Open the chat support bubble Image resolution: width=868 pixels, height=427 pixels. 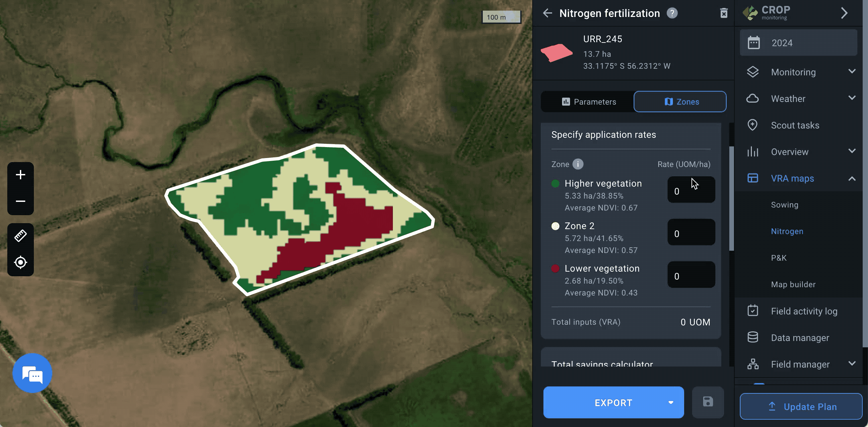pyautogui.click(x=32, y=373)
